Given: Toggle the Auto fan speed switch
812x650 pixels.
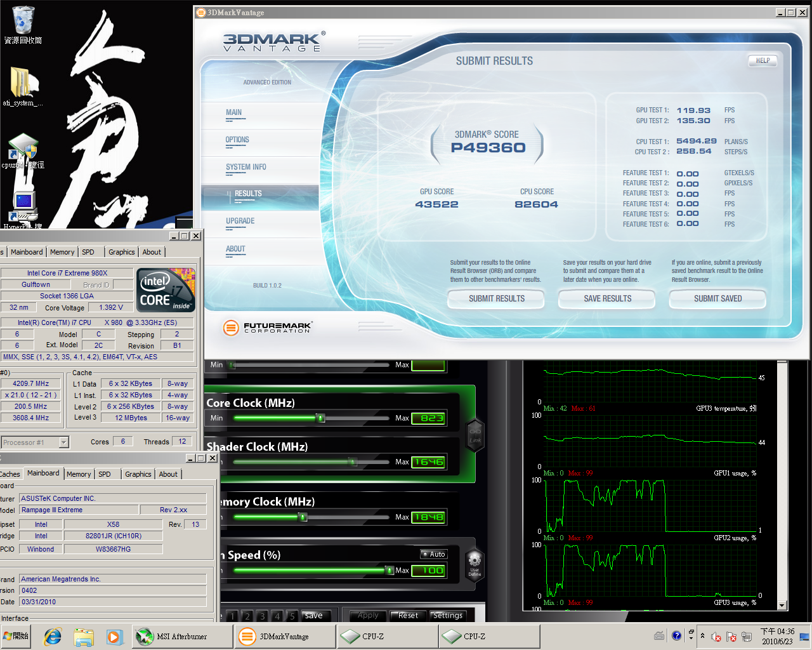Looking at the screenshot, I should pyautogui.click(x=434, y=554).
